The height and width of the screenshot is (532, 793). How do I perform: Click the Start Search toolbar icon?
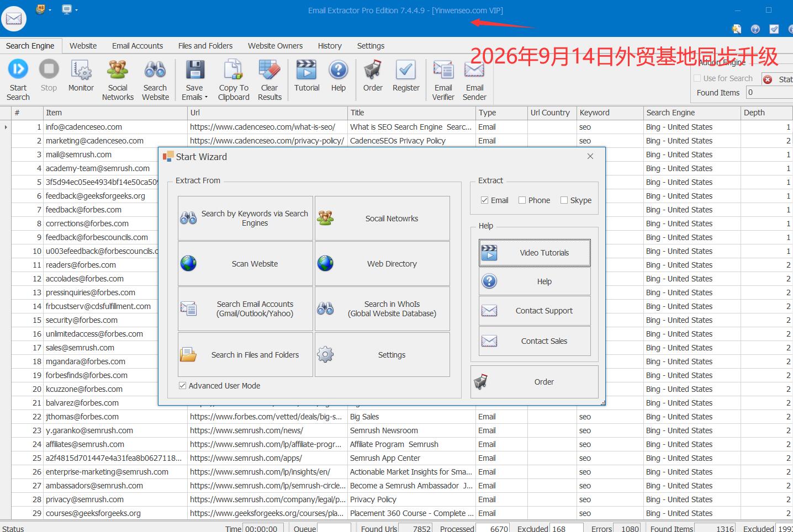tap(18, 70)
